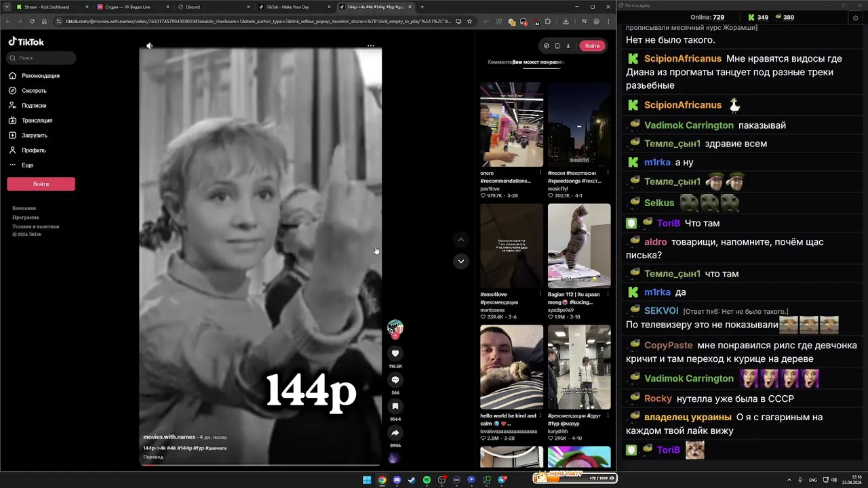Switch to Вам может понравиться tab
Image resolution: width=868 pixels, height=488 pixels.
coord(540,62)
